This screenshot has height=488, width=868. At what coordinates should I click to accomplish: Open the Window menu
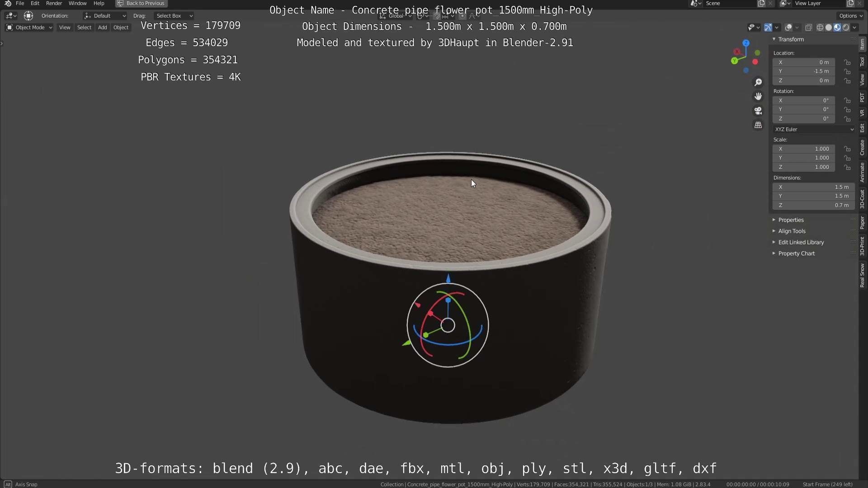pyautogui.click(x=77, y=3)
